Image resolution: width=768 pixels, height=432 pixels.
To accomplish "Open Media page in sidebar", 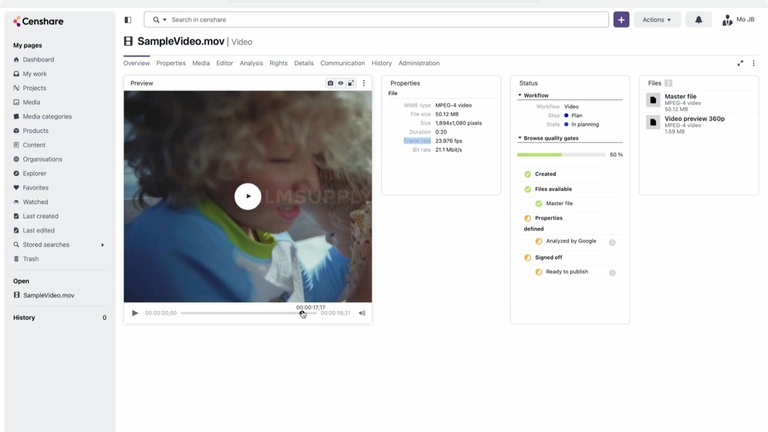I will click(x=31, y=102).
